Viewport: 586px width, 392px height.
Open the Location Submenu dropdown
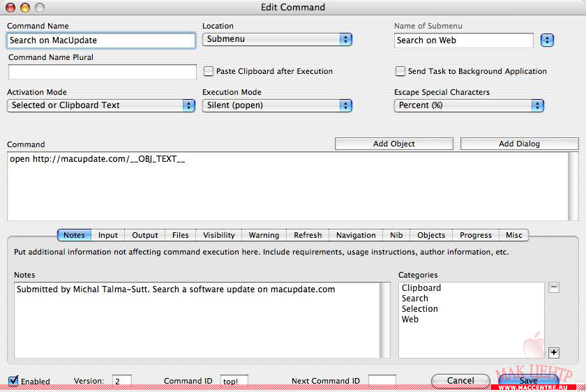(x=277, y=39)
